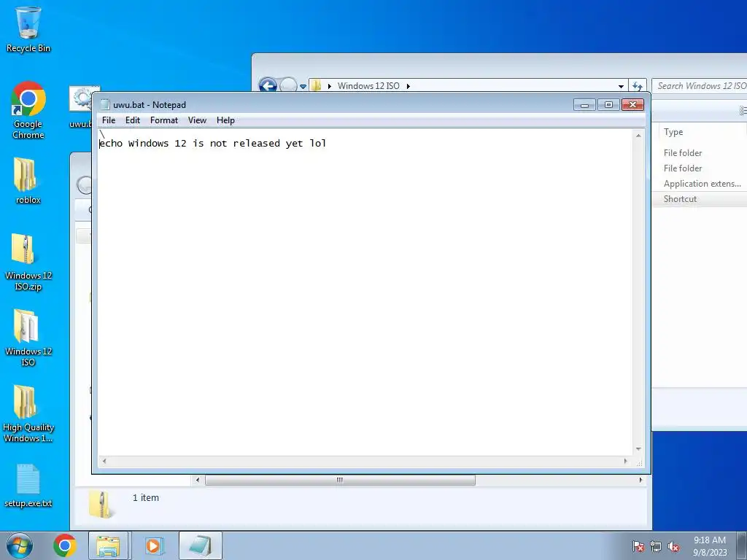This screenshot has height=560, width=747.
Task: Click the Notepad vertical scrollbar down arrow
Action: pyautogui.click(x=638, y=449)
